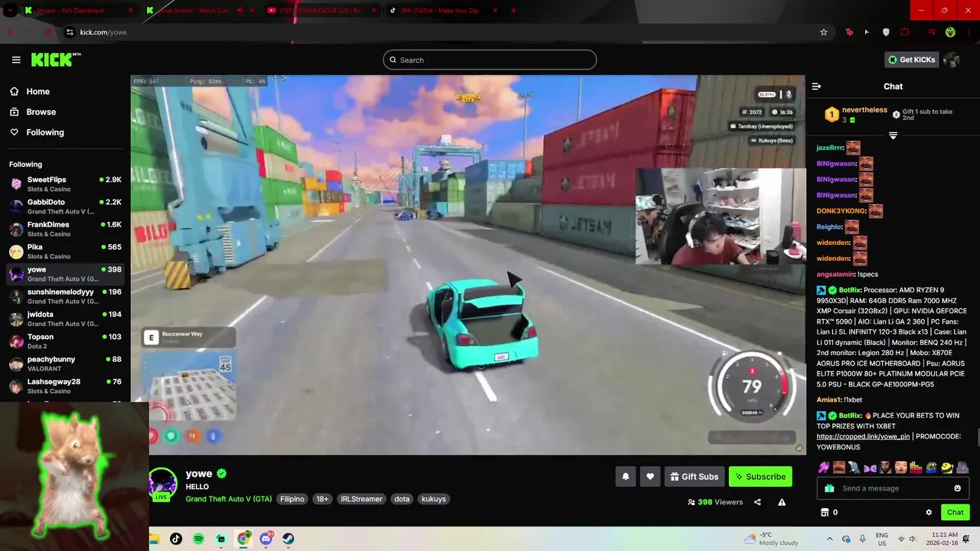Open jwldota channel in sidebar

[65, 318]
